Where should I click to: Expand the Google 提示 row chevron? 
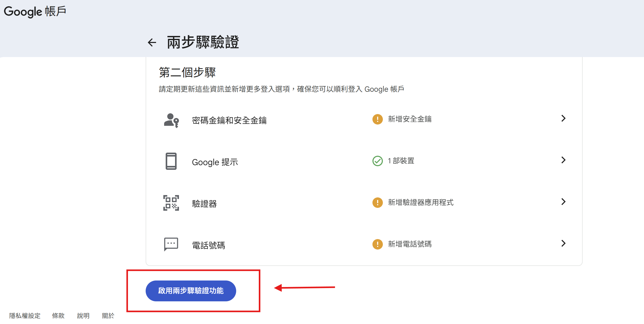tap(563, 160)
